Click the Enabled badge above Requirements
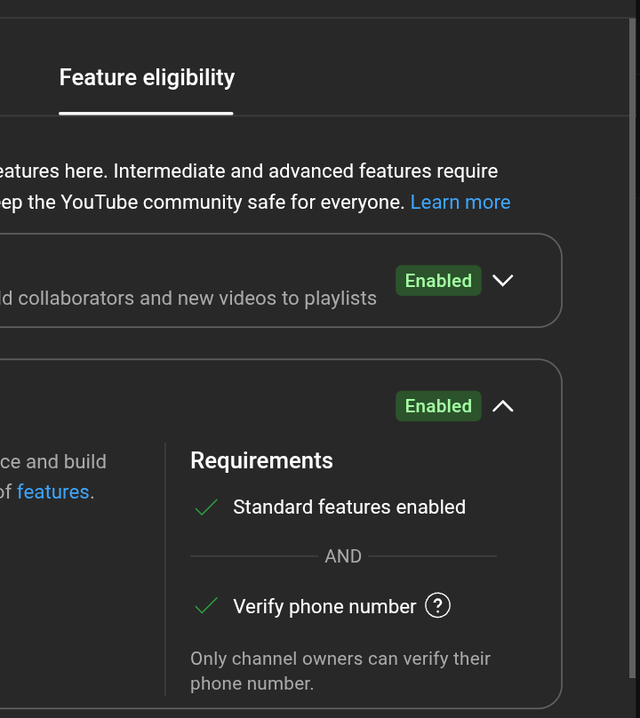 438,406
